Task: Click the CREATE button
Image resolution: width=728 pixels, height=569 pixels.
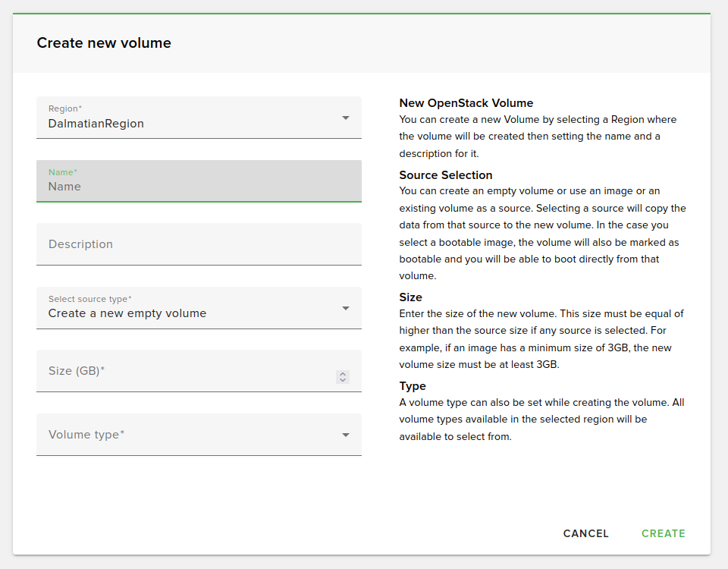Action: (663, 533)
